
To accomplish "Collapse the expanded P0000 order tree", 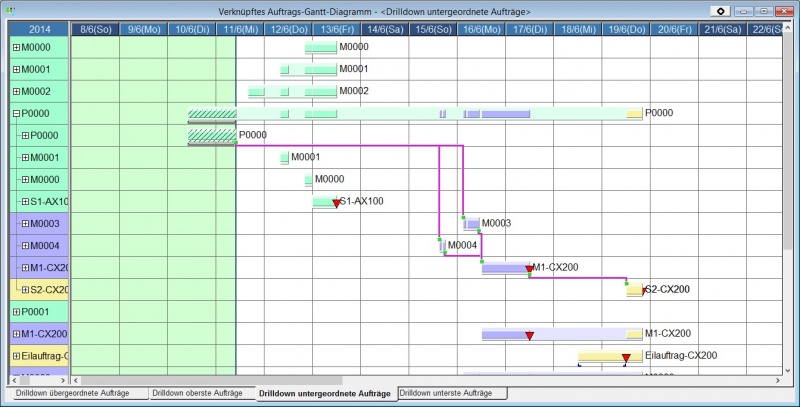I will tap(15, 114).
